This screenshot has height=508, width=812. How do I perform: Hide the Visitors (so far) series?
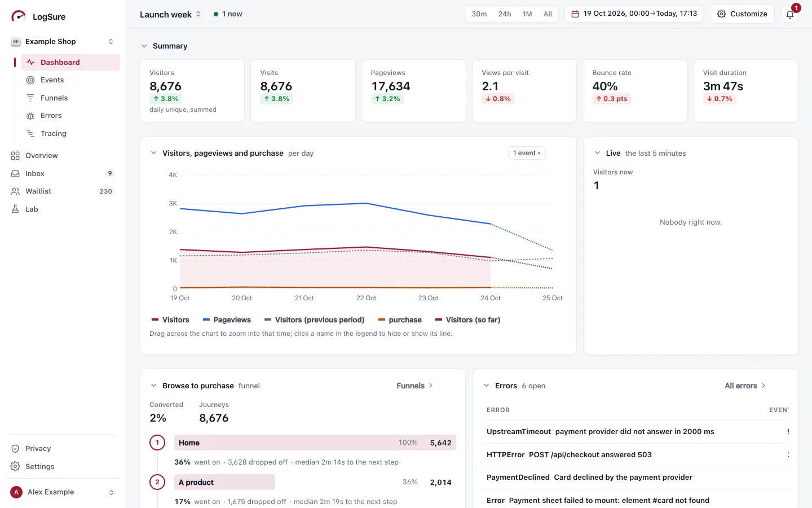click(x=467, y=320)
